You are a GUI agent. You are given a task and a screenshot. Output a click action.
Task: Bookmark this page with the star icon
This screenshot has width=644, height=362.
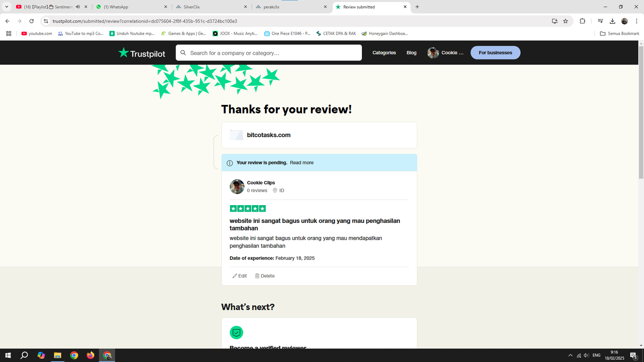tap(566, 21)
